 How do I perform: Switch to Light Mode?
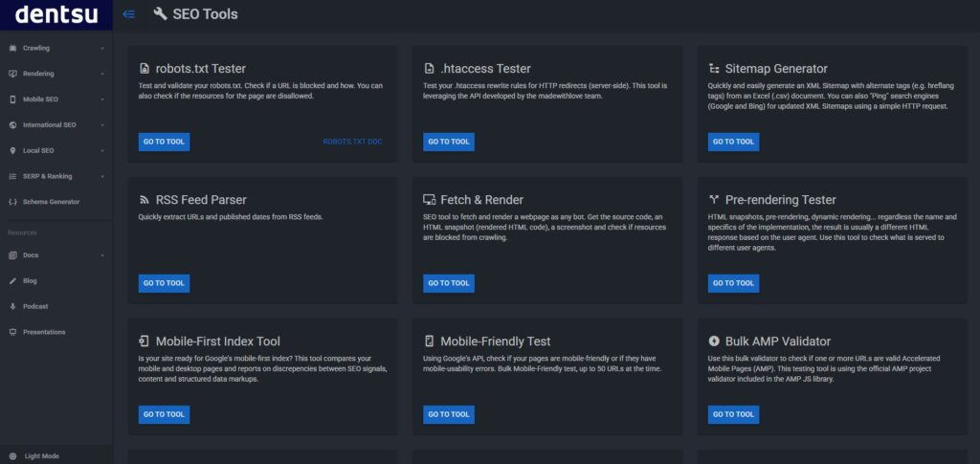point(41,456)
